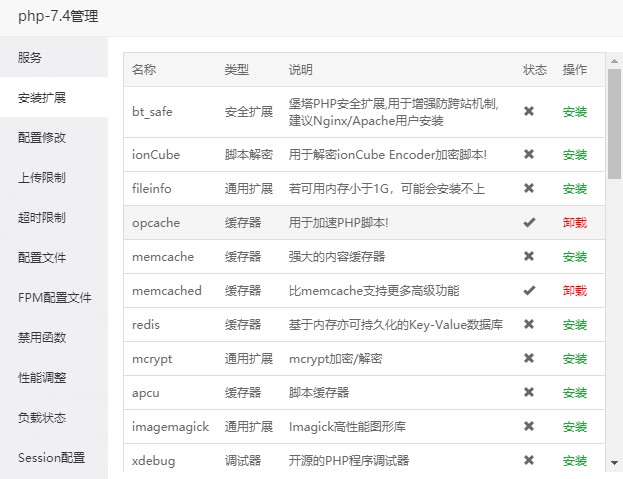The image size is (623, 479).
Task: Open the 配置文件 sidebar tab
Action: 54,257
